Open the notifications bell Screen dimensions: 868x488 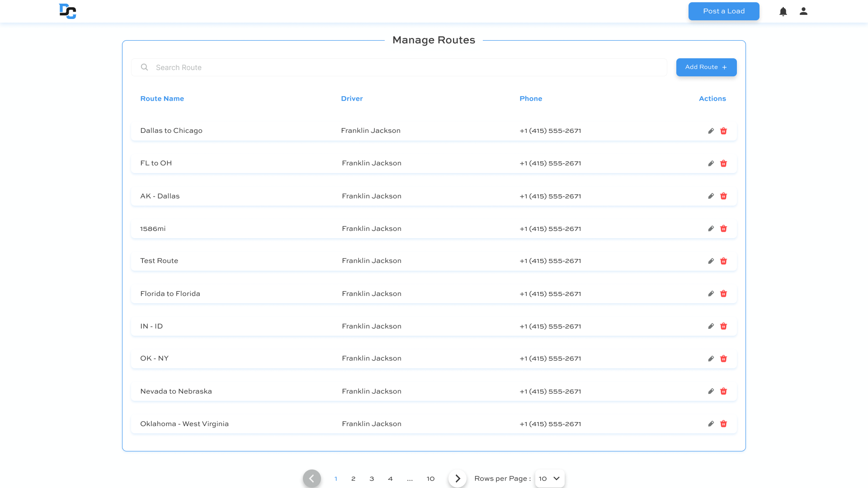[x=783, y=12]
